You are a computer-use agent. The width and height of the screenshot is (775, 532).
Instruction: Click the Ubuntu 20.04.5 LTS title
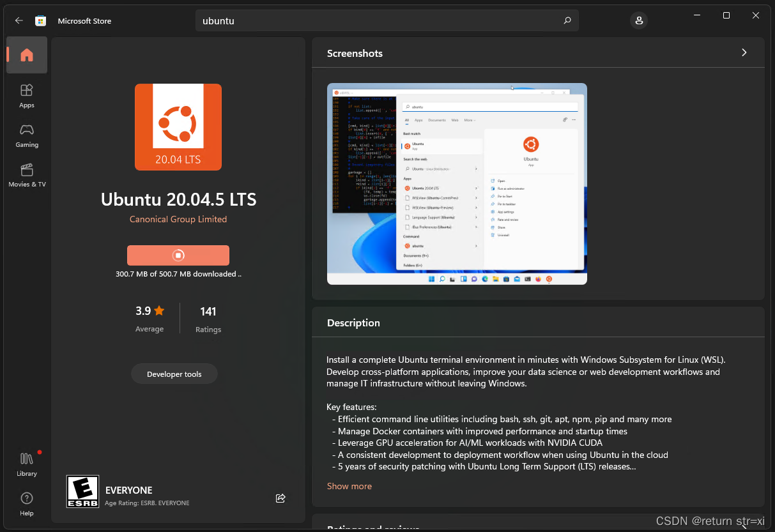coord(178,199)
